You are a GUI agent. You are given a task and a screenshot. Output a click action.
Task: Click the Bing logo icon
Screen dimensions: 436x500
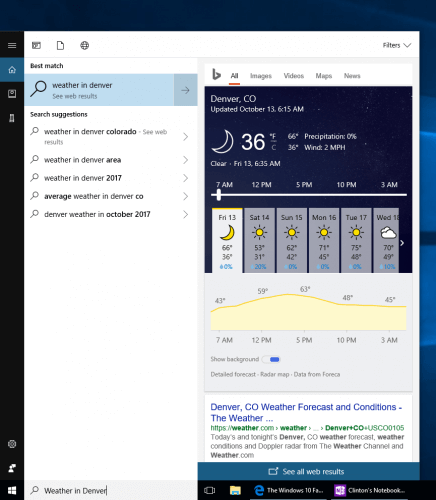click(x=216, y=75)
